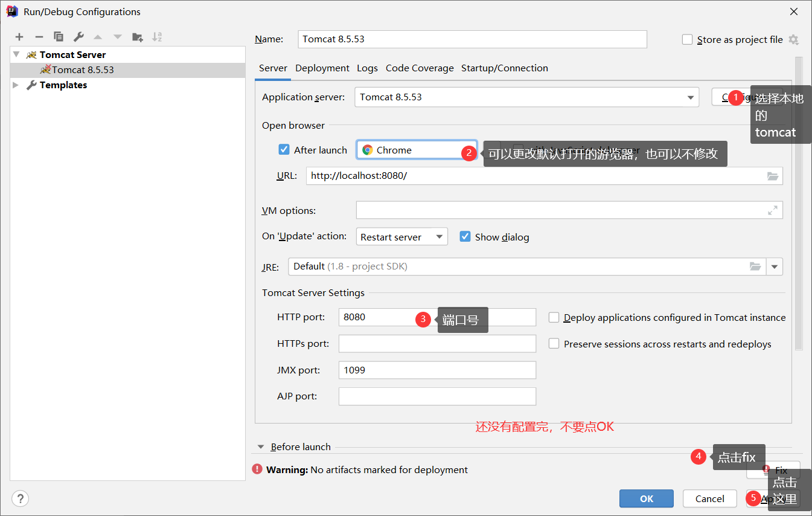This screenshot has height=516, width=812.
Task: Click the OK button
Action: click(x=647, y=498)
